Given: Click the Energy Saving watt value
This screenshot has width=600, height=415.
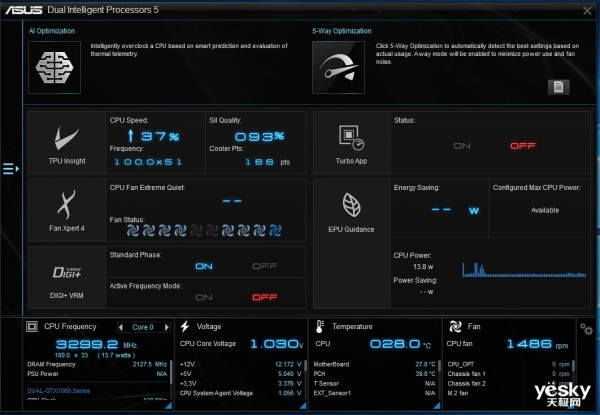Looking at the screenshot, I should point(455,210).
